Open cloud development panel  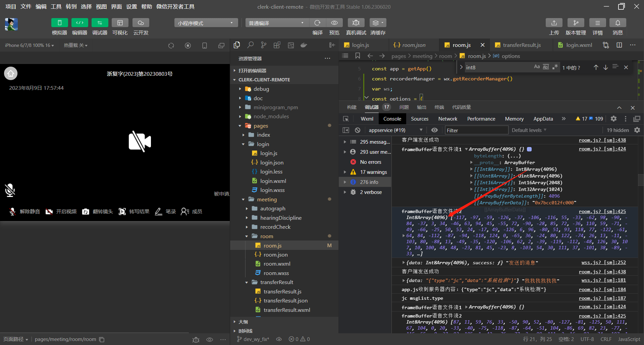(x=141, y=23)
